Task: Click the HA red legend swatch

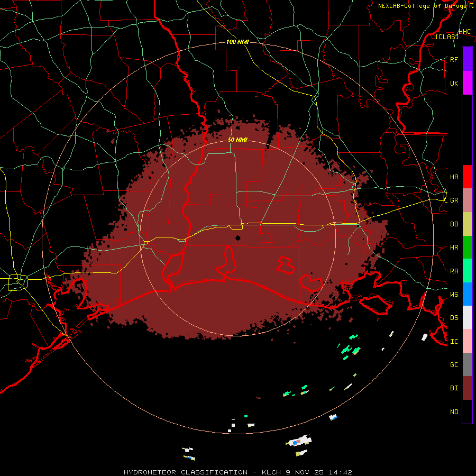Action: pyautogui.click(x=467, y=177)
